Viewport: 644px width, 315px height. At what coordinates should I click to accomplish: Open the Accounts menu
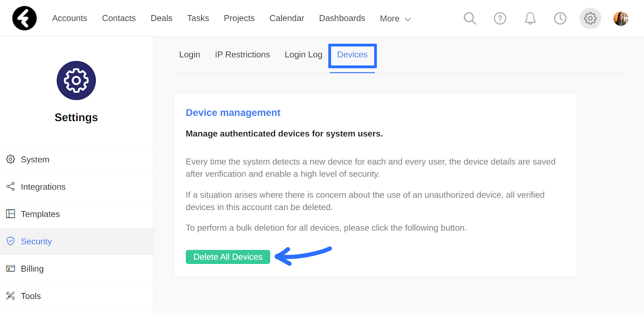point(70,18)
